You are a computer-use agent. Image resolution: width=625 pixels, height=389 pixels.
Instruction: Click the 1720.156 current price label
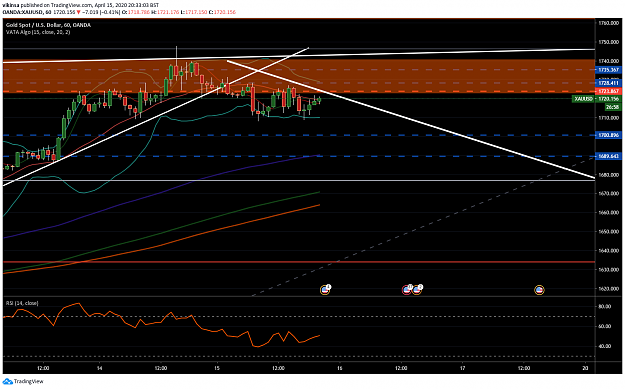click(608, 99)
